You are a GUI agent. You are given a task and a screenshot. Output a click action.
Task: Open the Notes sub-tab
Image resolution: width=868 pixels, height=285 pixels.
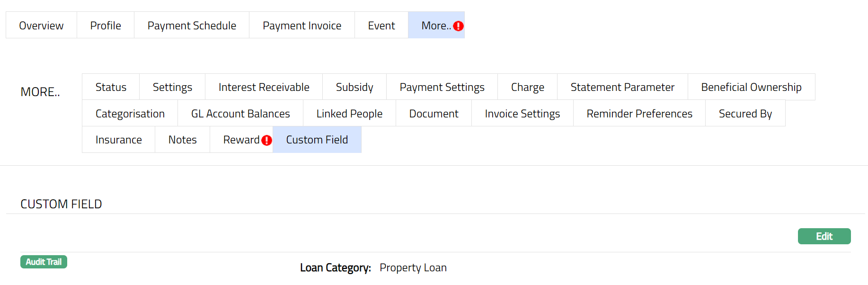tap(182, 140)
